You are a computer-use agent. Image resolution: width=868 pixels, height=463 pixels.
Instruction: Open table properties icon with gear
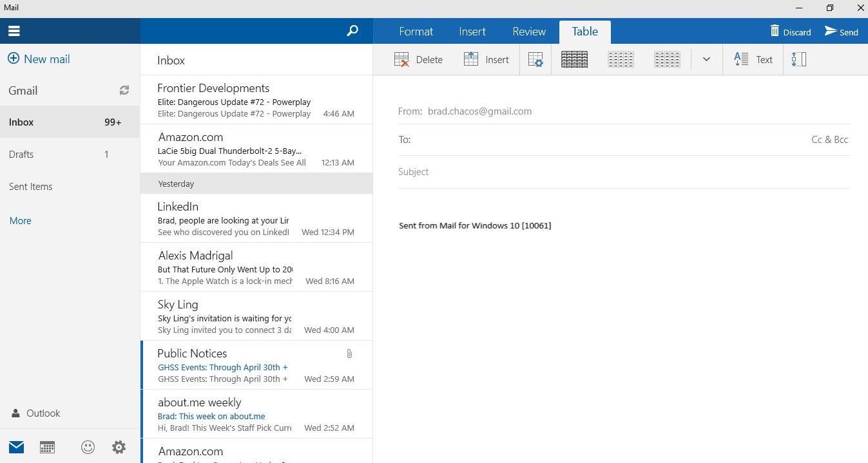(535, 60)
